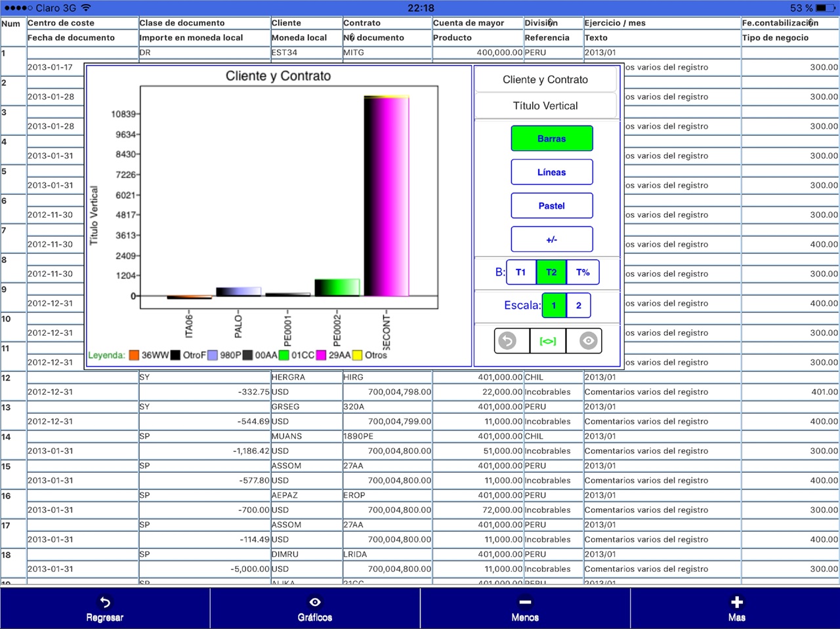840x629 pixels.
Task: Select row number 18
Action: pyautogui.click(x=13, y=562)
